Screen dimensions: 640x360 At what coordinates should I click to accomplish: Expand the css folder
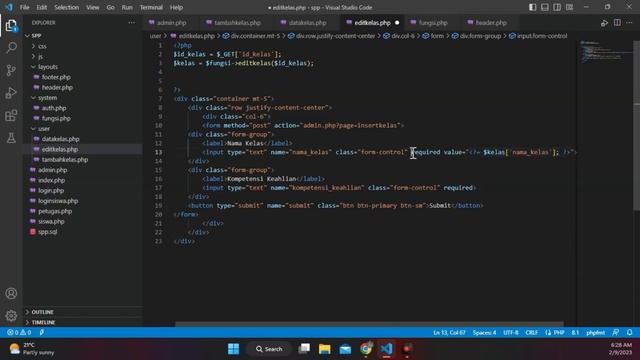[42, 46]
